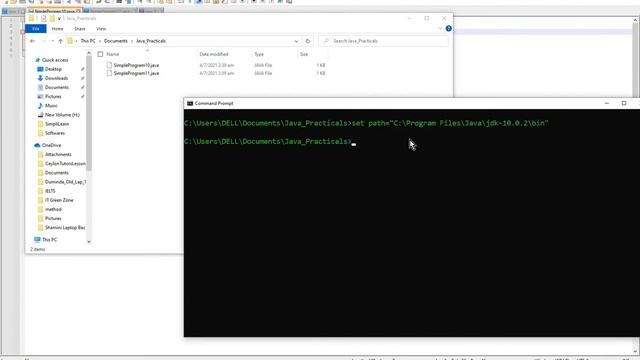Open New Volume (H:) drive
640x360 pixels.
pyautogui.click(x=62, y=115)
